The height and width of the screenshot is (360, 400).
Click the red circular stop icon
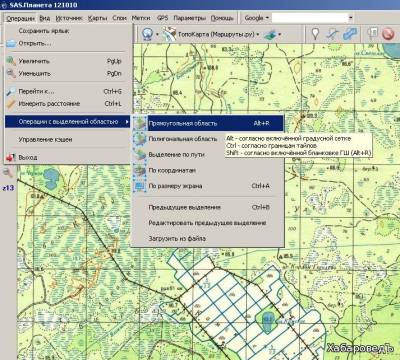388,34
